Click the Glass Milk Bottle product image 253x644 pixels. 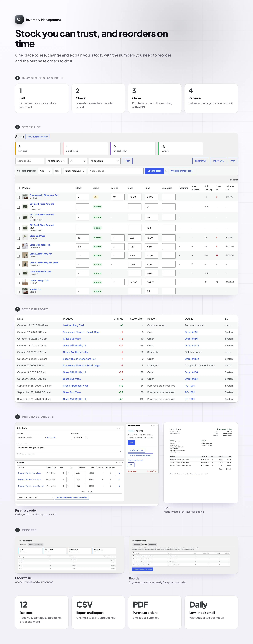coord(25,246)
